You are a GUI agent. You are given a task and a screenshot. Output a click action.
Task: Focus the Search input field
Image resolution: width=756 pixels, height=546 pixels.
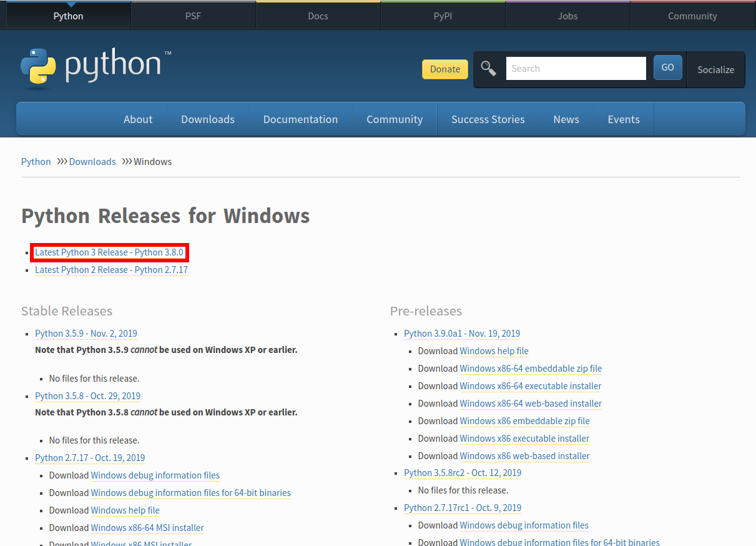576,69
